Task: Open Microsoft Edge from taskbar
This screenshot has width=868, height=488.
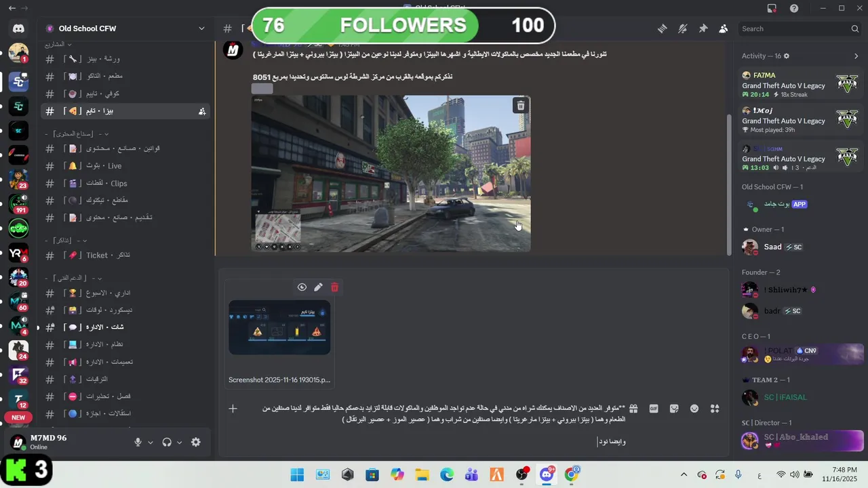Action: (x=447, y=474)
